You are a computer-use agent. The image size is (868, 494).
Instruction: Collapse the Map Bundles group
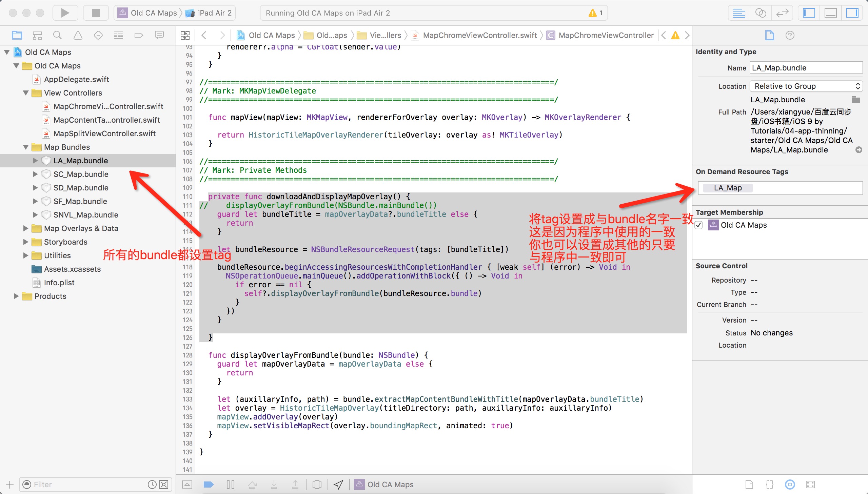26,147
